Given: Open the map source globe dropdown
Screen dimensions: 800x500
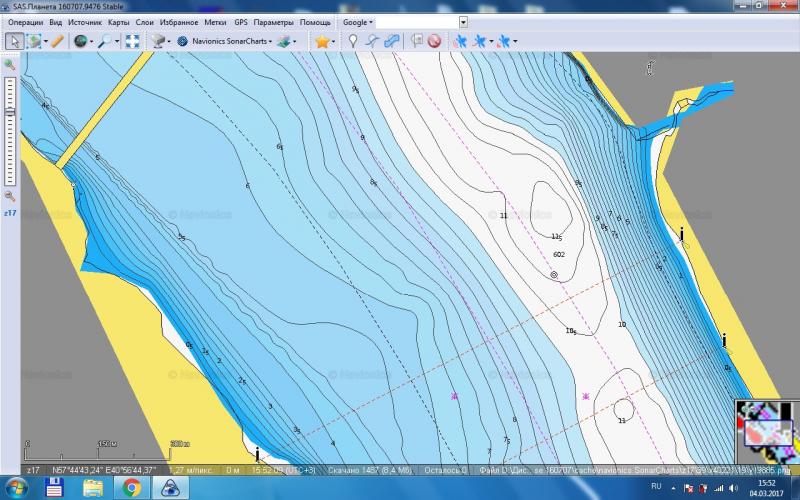Looking at the screenshot, I should [x=82, y=42].
